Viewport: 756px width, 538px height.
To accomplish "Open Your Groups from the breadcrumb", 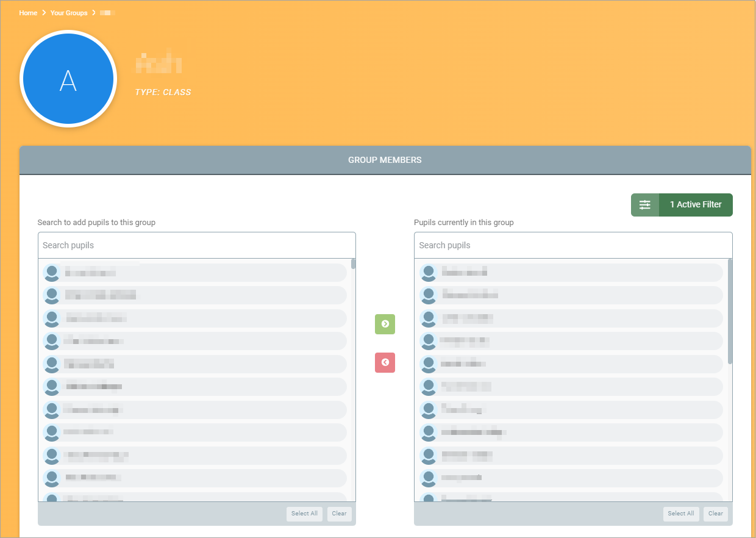I will (x=68, y=12).
